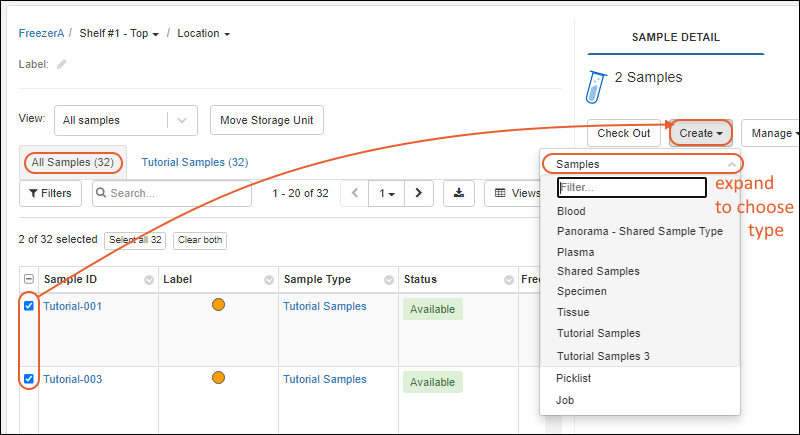Uncheck the Tutorial-003 row checkbox

(x=29, y=379)
